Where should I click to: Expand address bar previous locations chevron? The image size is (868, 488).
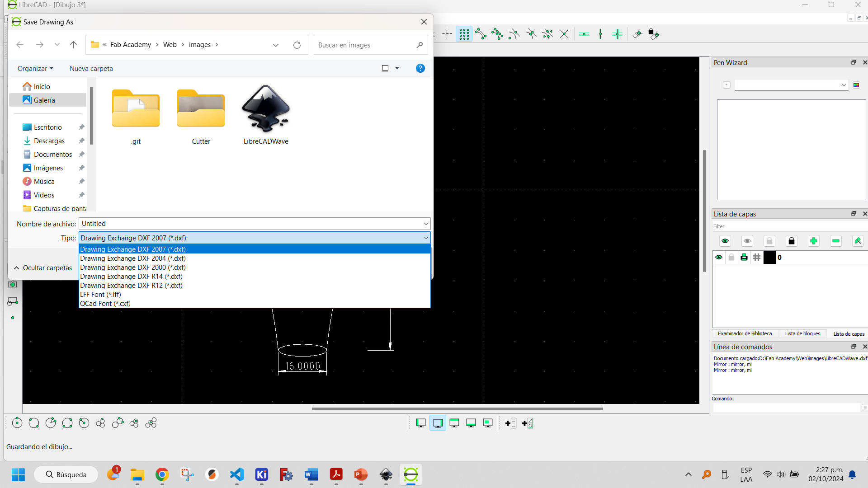tap(276, 45)
